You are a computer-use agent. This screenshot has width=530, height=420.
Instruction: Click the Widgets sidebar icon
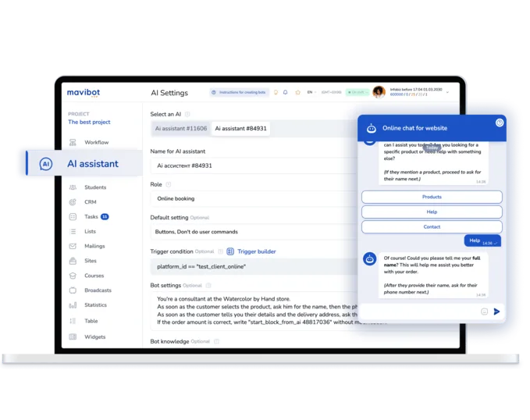click(73, 336)
